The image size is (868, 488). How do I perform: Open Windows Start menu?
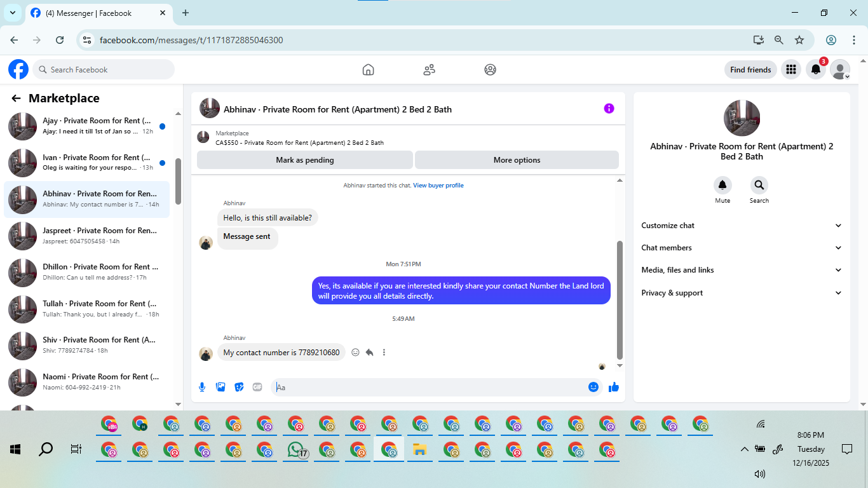tap(15, 449)
